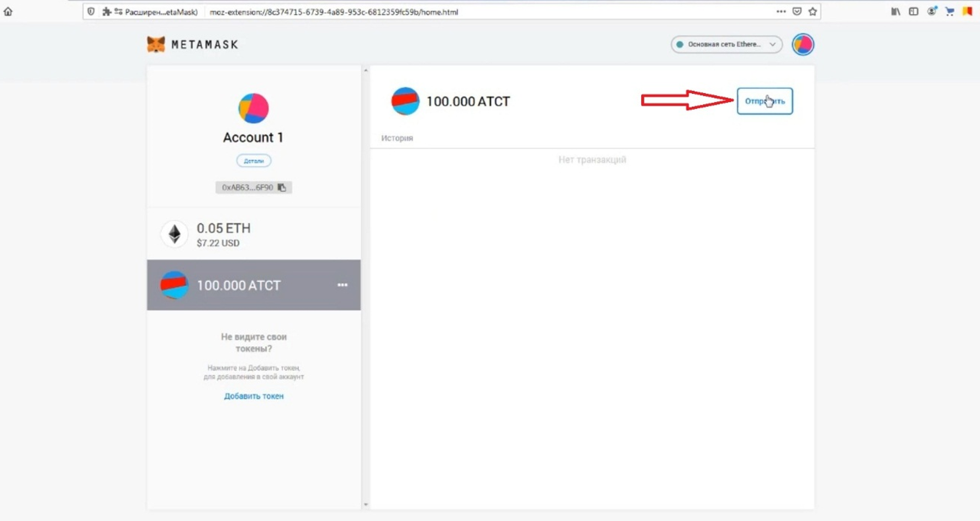The width and height of the screenshot is (980, 521).
Task: Click the shopping cart extension icon
Action: tap(950, 12)
